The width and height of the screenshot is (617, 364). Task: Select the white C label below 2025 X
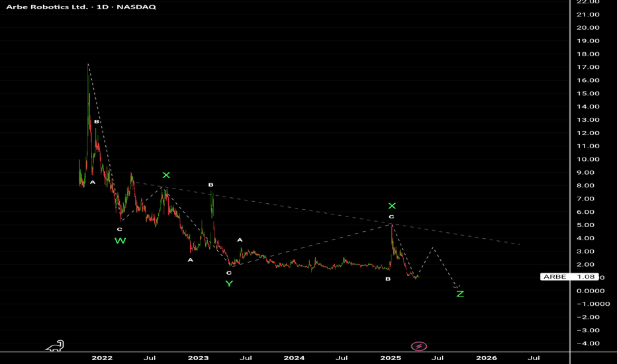391,217
